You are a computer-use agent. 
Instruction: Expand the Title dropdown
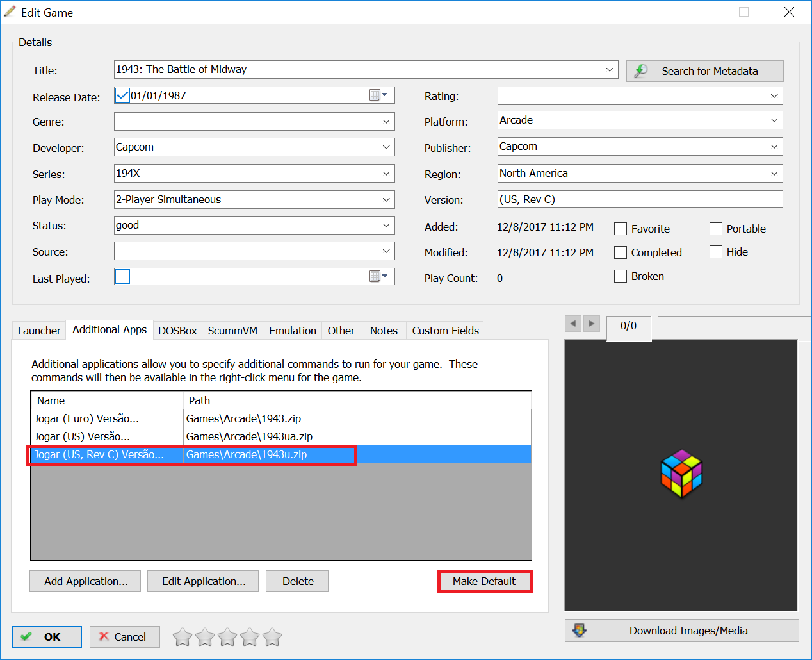610,69
